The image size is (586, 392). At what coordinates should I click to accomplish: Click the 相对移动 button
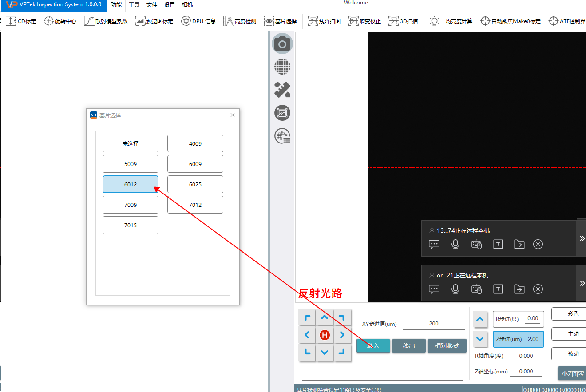pyautogui.click(x=447, y=346)
